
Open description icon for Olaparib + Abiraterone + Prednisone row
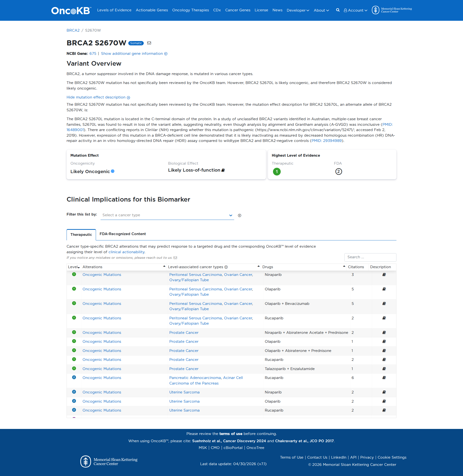[x=384, y=351]
